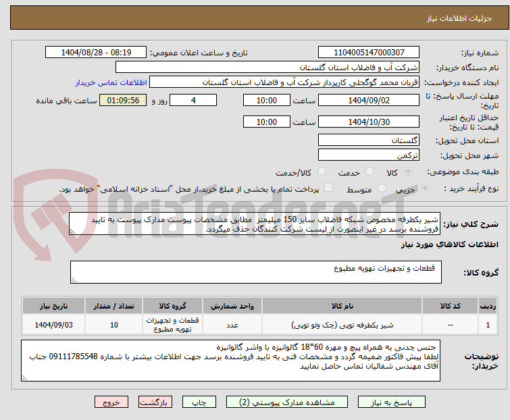Click the اطلاعات کالاهای مورد نیاز heading
The image size is (510, 420).
pos(449,244)
